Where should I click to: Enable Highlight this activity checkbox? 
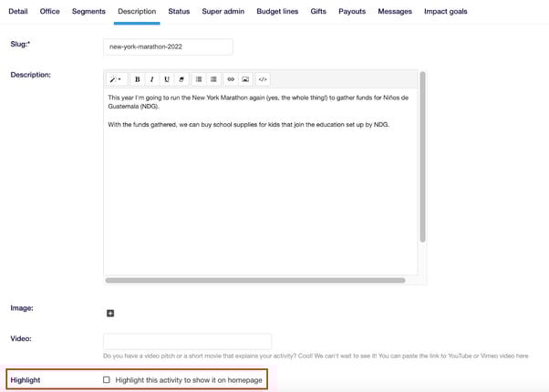107,379
